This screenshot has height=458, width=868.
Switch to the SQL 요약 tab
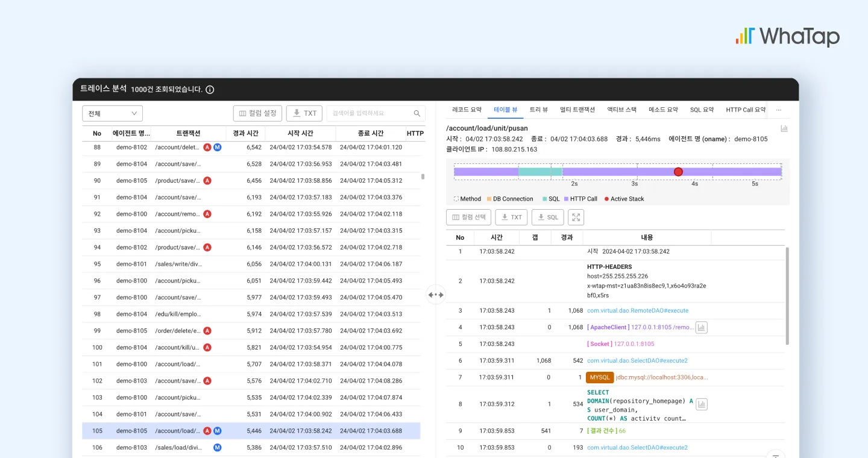[x=702, y=110]
